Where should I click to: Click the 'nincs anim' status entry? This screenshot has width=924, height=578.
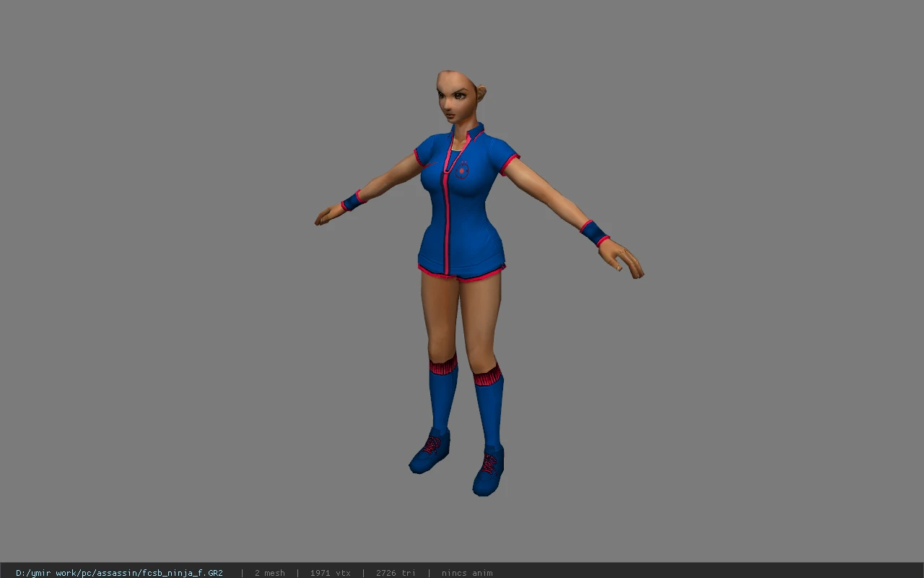(x=467, y=573)
